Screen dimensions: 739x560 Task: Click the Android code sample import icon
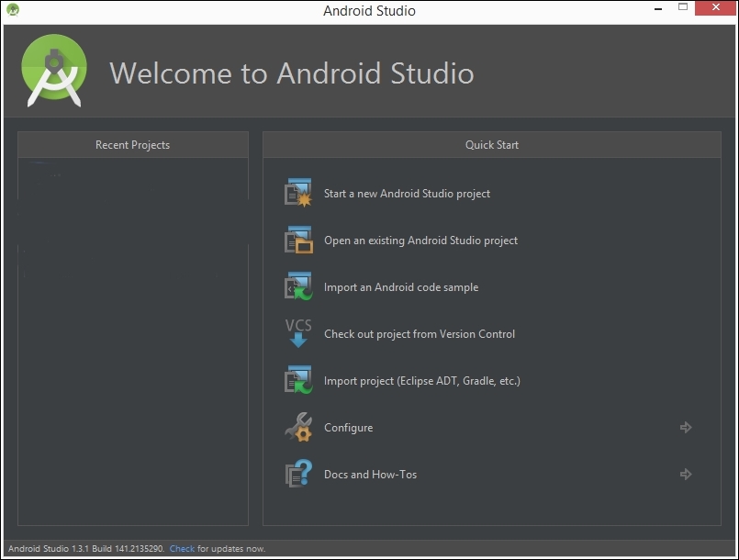(298, 286)
